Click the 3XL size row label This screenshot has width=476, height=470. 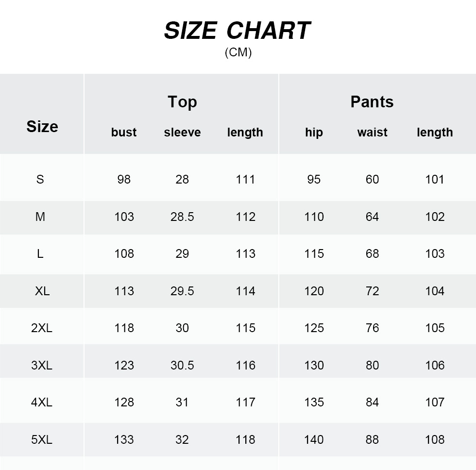click(42, 366)
